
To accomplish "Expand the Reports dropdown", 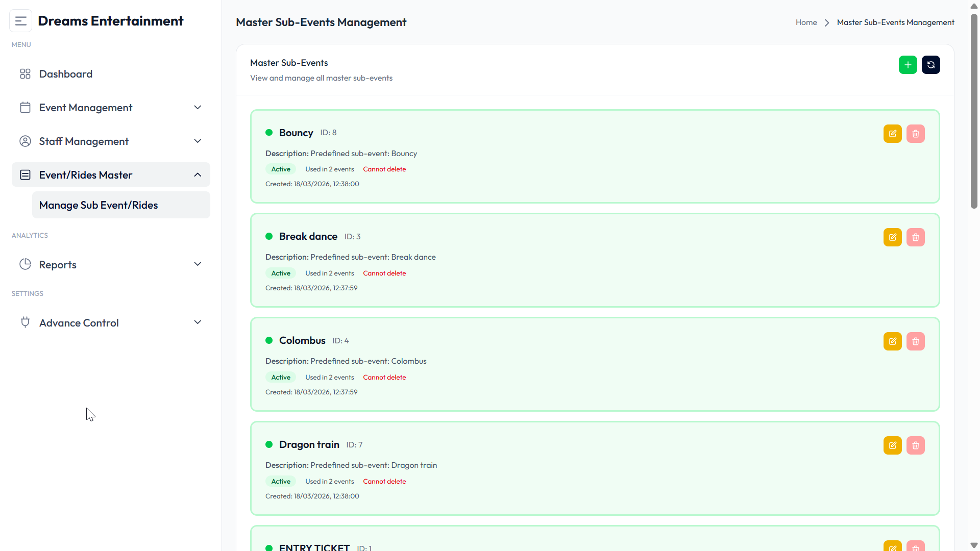I will (x=111, y=265).
